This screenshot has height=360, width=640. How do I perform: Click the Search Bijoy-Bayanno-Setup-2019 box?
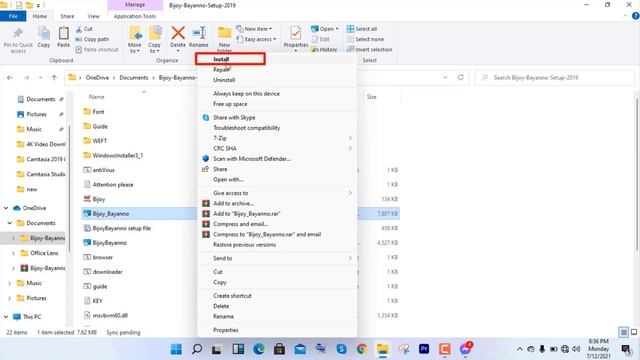555,78
